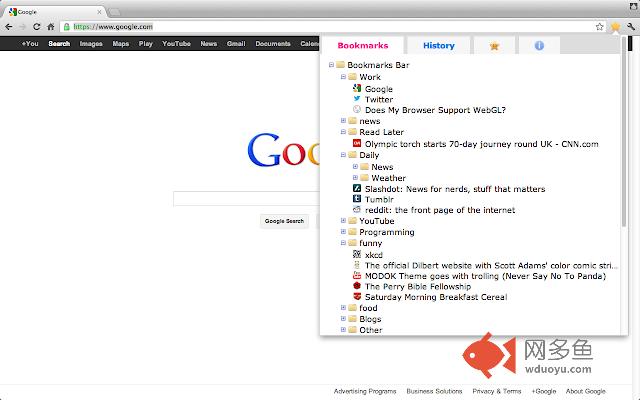Screen dimensions: 640x400
Task: Click the MODOK Theme YouTube favicon
Action: coord(357,276)
